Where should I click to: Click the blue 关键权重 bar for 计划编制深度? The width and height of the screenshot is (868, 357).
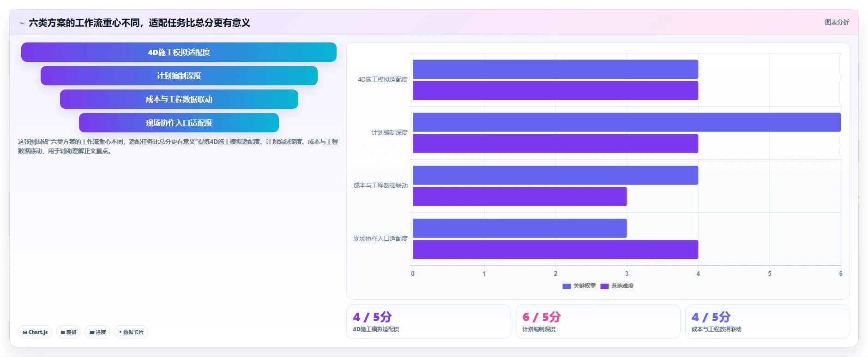click(627, 122)
